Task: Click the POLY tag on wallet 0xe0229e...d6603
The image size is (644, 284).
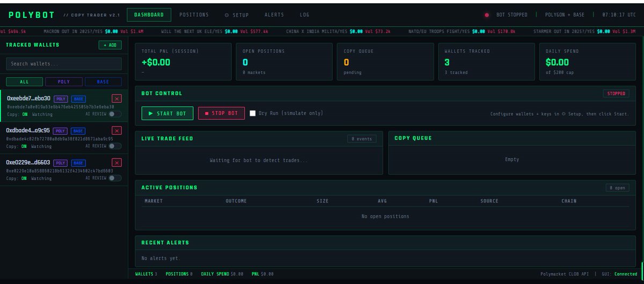Action: point(61,163)
